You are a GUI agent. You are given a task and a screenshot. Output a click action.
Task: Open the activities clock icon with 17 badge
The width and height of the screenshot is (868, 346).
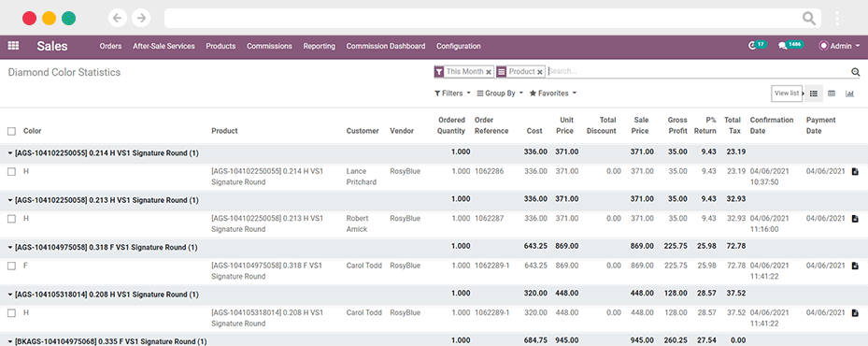point(758,46)
